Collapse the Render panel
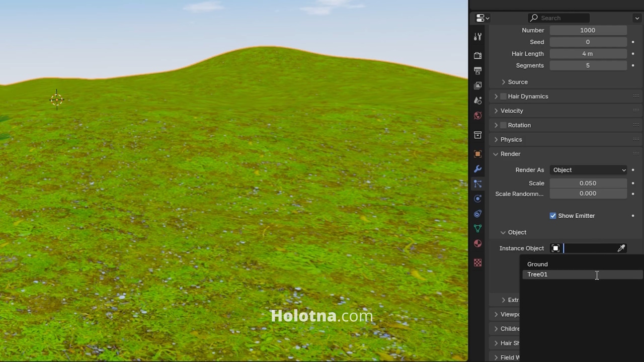Image resolution: width=644 pixels, height=362 pixels. (496, 154)
